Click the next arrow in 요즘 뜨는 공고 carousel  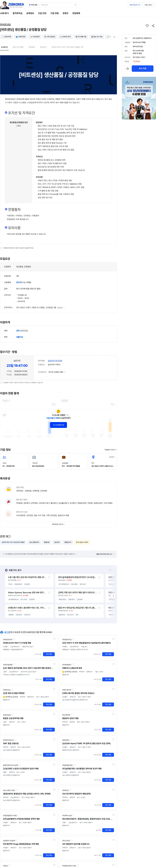[113, 596]
